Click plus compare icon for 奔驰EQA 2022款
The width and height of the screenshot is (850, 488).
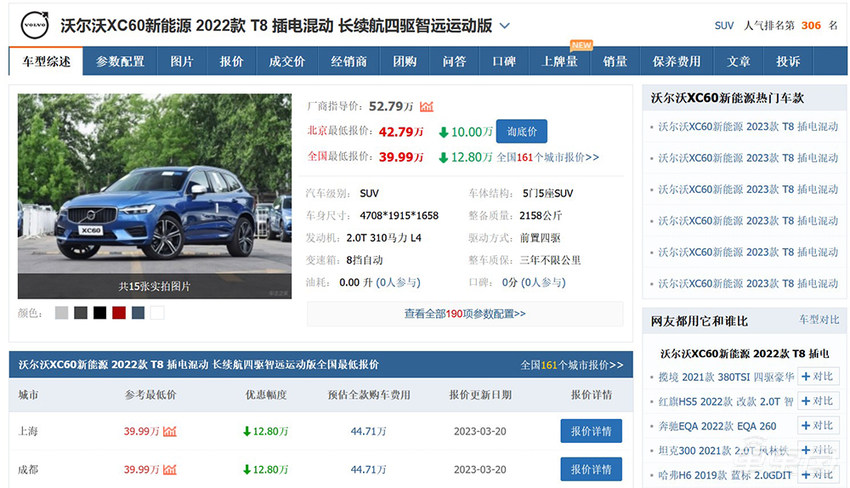click(x=817, y=425)
